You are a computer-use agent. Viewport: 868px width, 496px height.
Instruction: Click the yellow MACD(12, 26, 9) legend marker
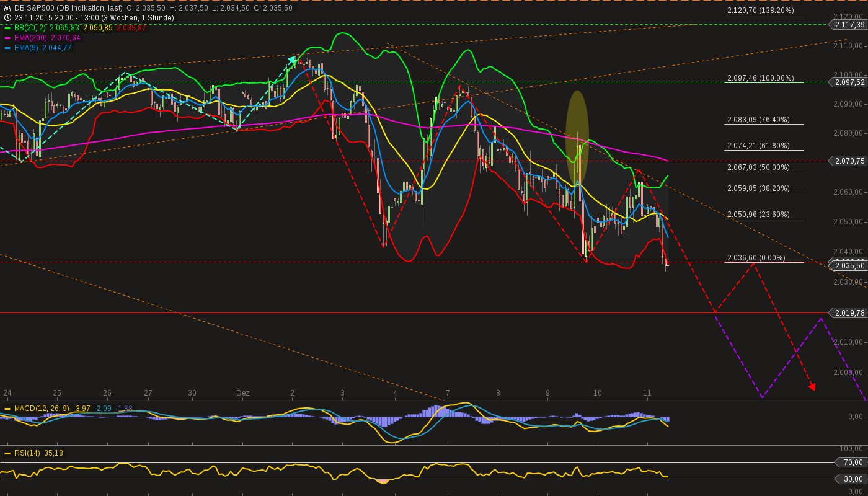tap(7, 409)
